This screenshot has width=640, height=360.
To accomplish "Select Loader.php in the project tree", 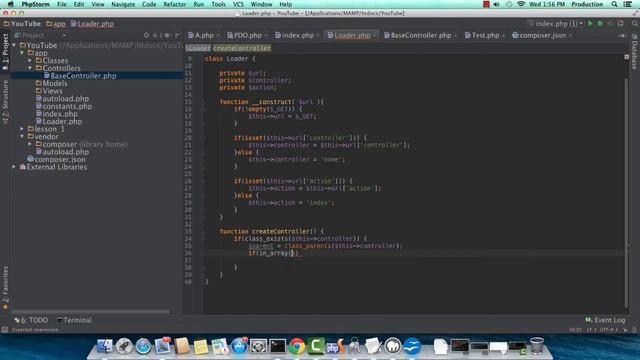I will coord(59,121).
